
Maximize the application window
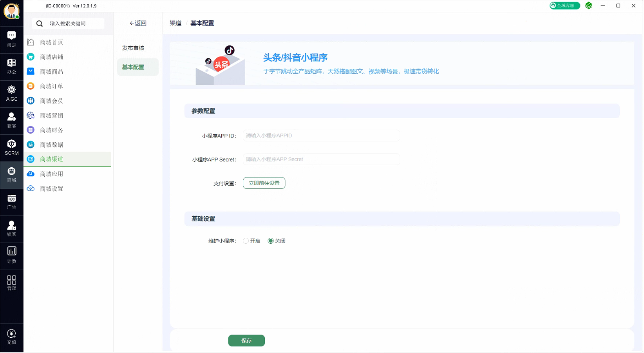point(618,5)
